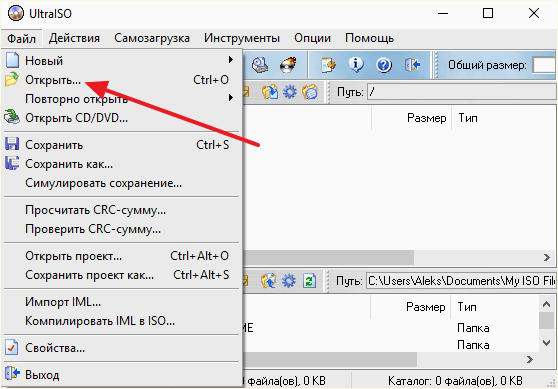Select the Открыть CD/DVD... menu entry
Image resolution: width=558 pixels, height=389 pixels.
point(121,117)
